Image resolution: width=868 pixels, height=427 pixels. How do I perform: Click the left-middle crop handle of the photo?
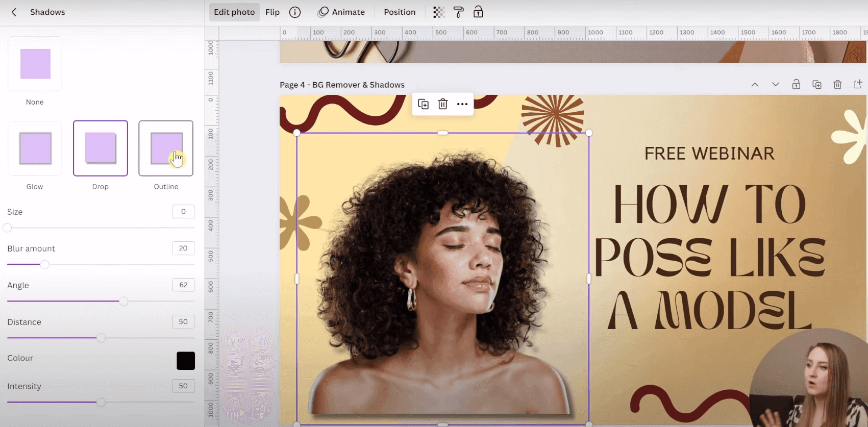click(297, 279)
